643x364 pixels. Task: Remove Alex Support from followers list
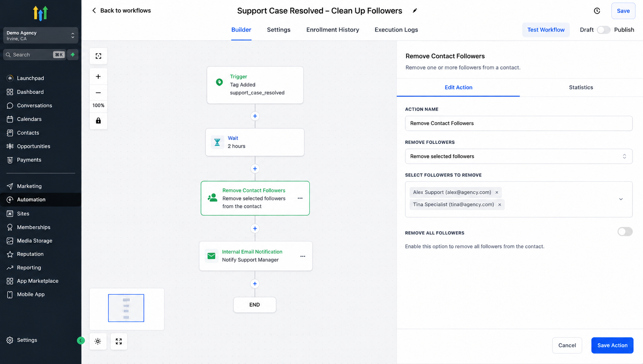(497, 192)
